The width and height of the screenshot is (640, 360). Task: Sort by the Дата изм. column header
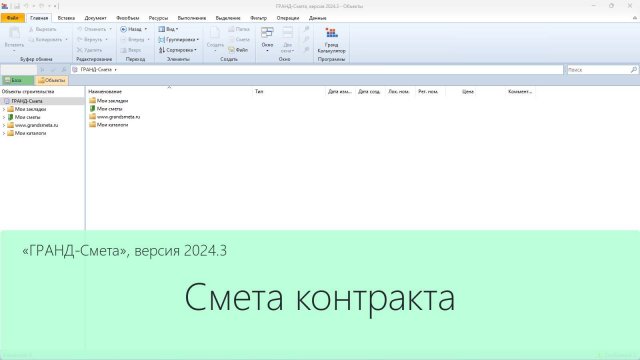[x=340, y=91]
